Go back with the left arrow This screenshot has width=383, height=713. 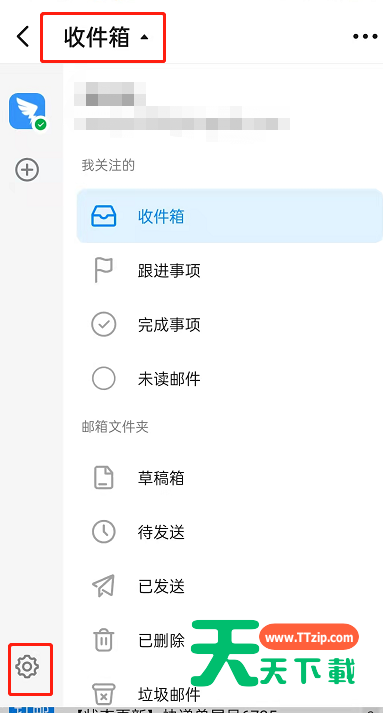[23, 36]
